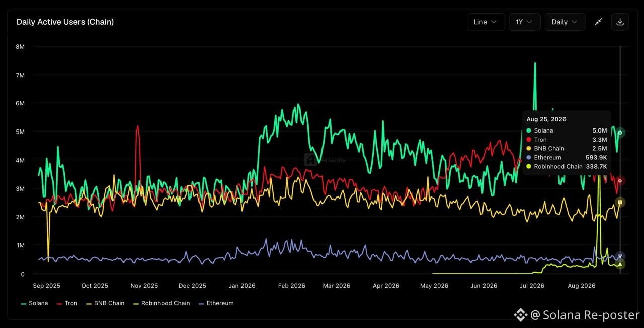Click the collapse chart icon
The height and width of the screenshot is (328, 644).
[598, 22]
